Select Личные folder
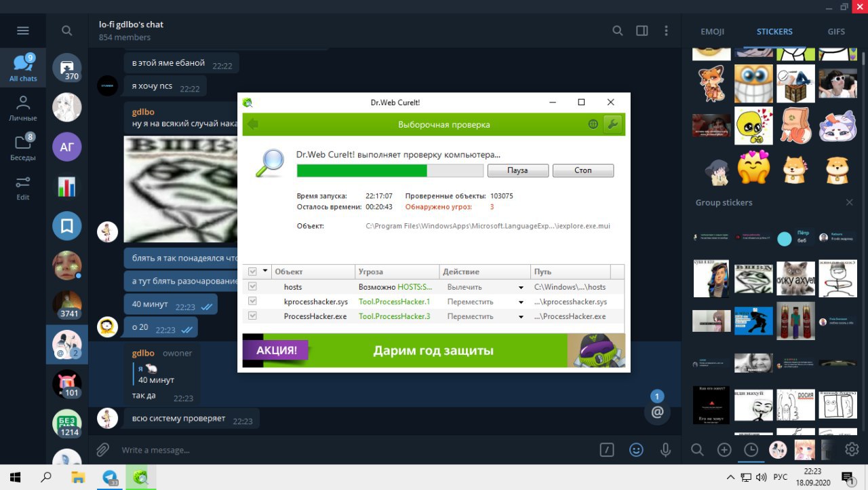This screenshot has width=868, height=490. 23,108
